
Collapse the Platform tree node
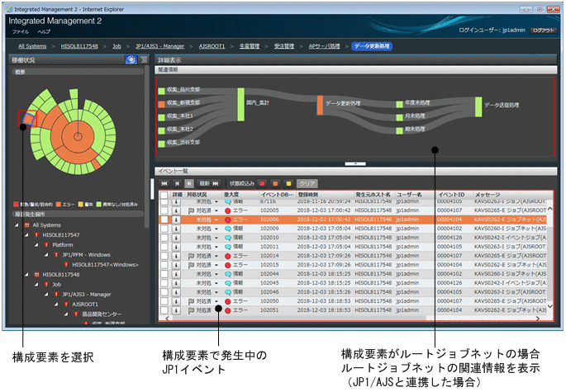point(36,245)
